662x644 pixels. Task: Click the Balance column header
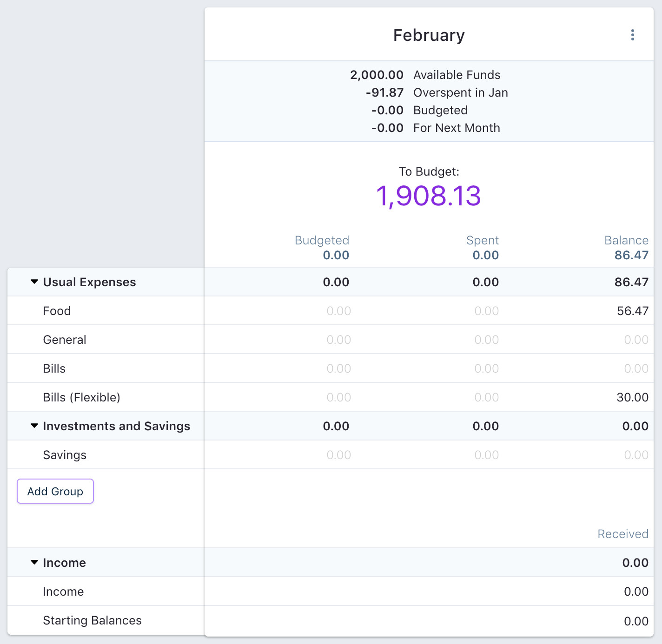coord(626,240)
